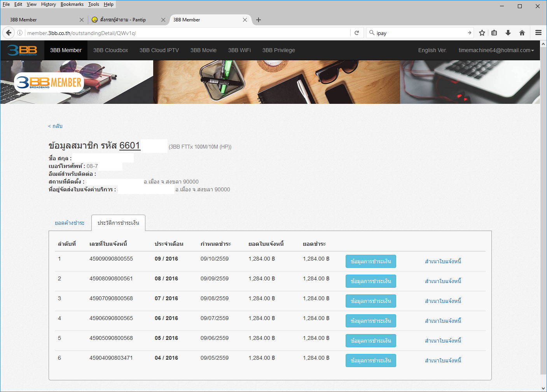Expand the timemachine64@hotmail.com account dropdown
This screenshot has width=547, height=392.
coord(496,50)
